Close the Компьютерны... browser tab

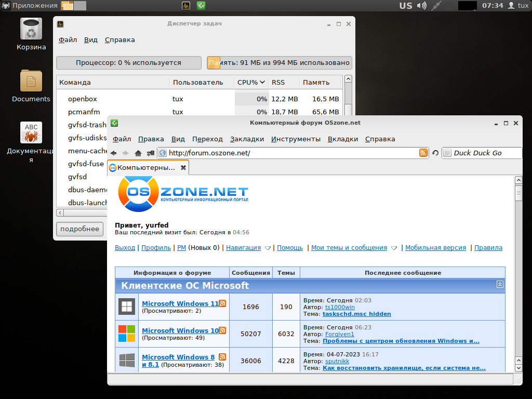(x=183, y=168)
